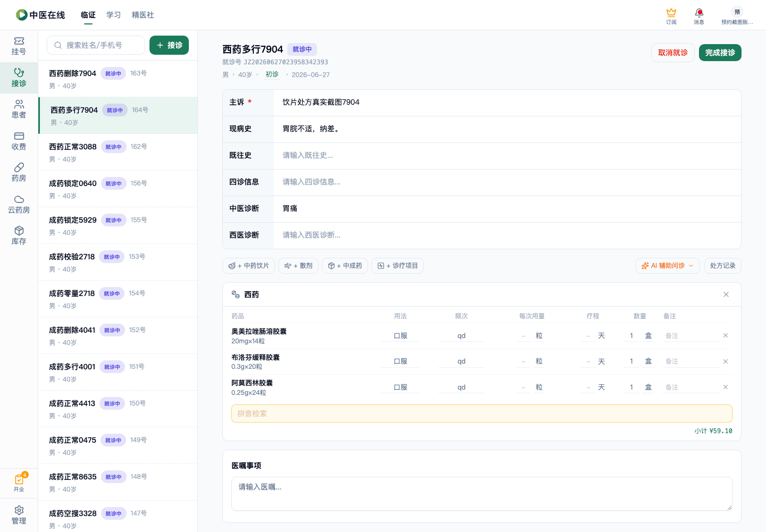Click the 四诊信息 input field
Screen dimensions: 766x532
(507, 182)
